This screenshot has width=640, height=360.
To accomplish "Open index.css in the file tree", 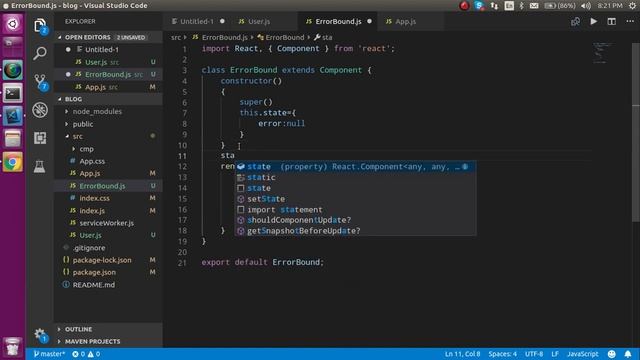I will (109, 198).
